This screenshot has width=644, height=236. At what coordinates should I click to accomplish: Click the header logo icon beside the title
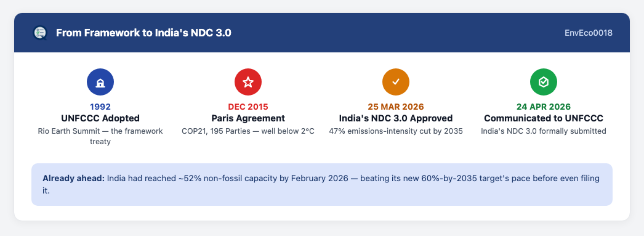click(40, 33)
